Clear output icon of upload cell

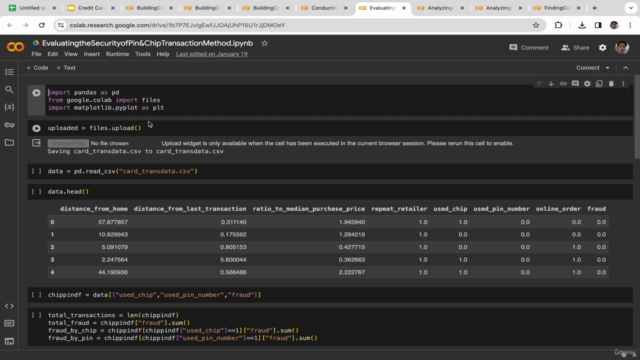click(36, 143)
